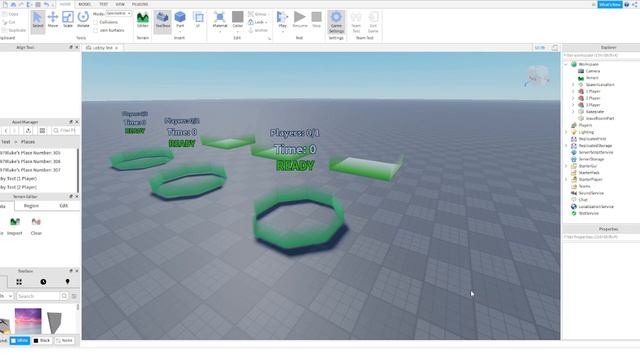The height and width of the screenshot is (360, 640).
Task: Click the Team Test button
Action: 356,22
